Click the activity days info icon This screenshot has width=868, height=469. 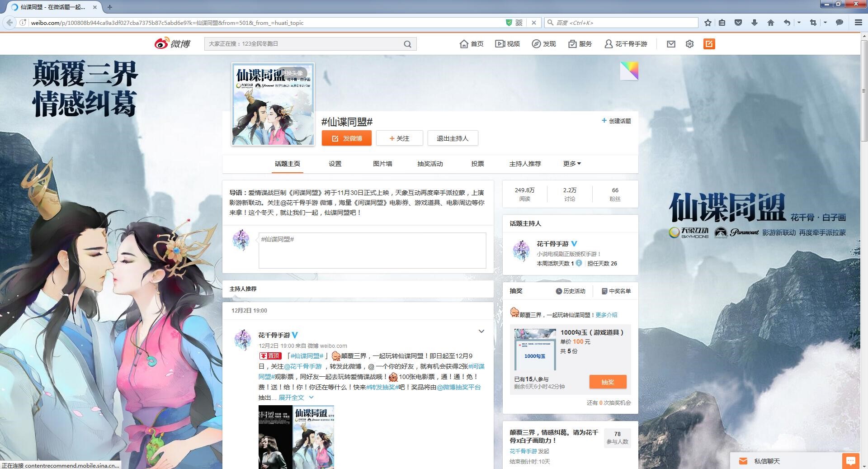click(579, 263)
